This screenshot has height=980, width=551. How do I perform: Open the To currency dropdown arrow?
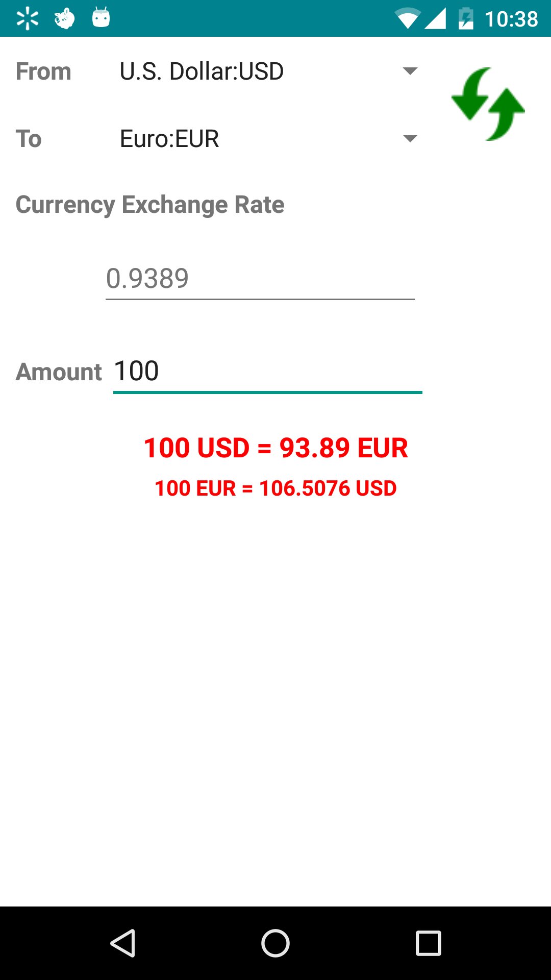click(x=410, y=138)
